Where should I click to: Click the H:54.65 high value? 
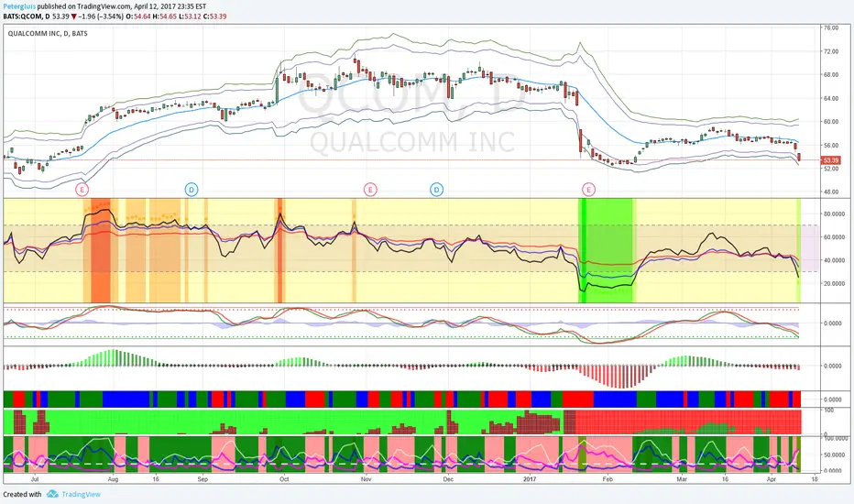[x=165, y=16]
